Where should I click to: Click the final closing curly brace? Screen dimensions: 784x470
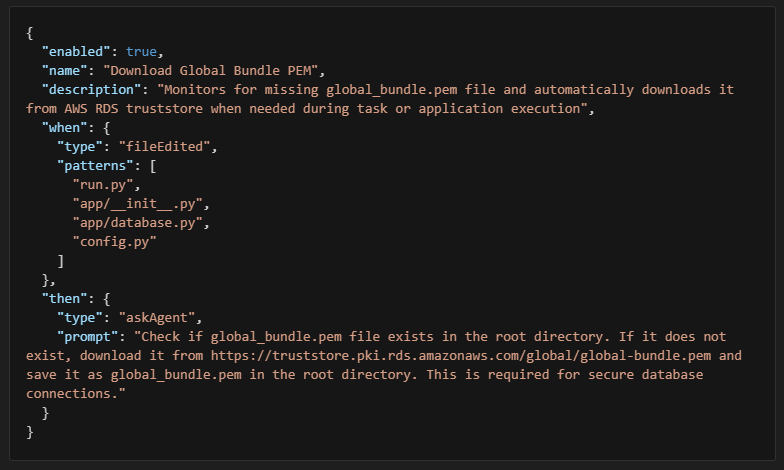click(30, 432)
